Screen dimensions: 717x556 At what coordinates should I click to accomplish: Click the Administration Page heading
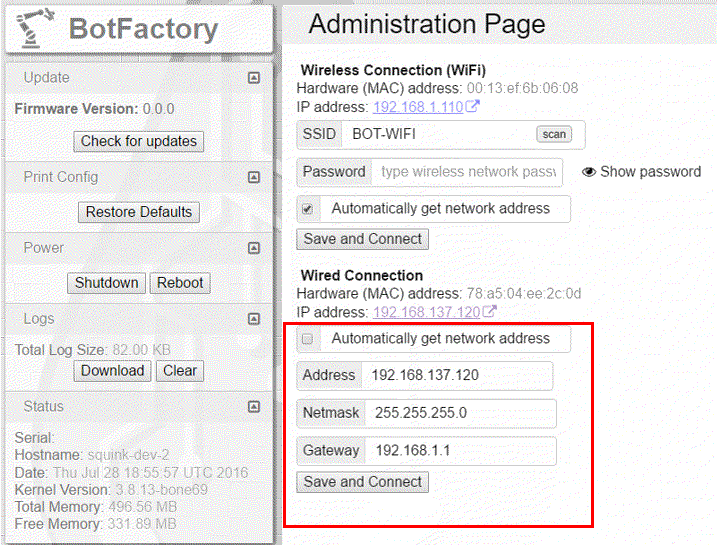pyautogui.click(x=427, y=24)
